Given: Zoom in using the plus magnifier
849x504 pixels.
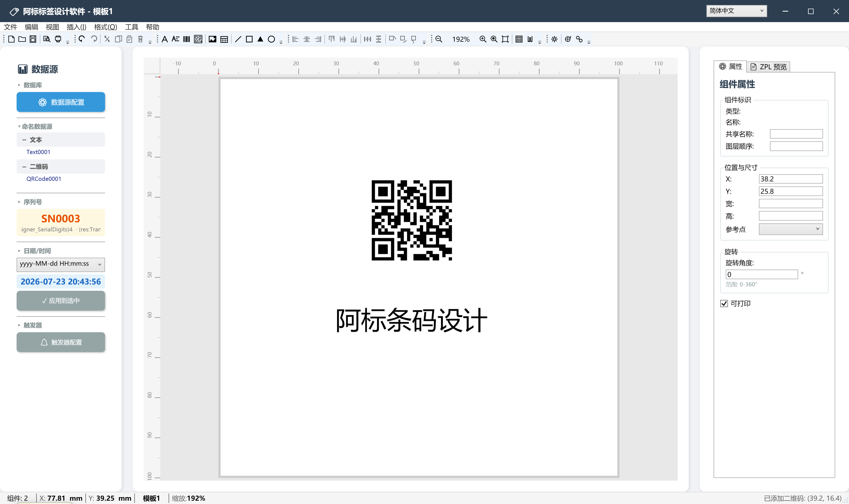Looking at the screenshot, I should tap(483, 39).
